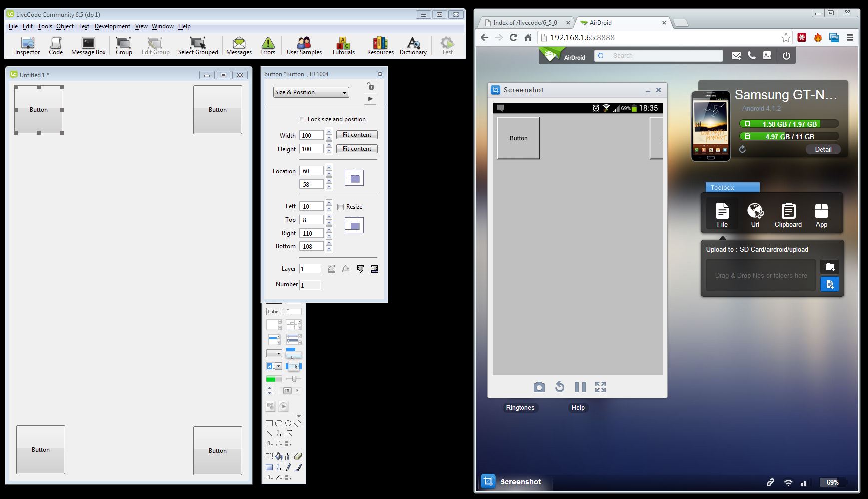This screenshot has height=499, width=868.
Task: Enable Lock size and position
Action: tap(302, 119)
